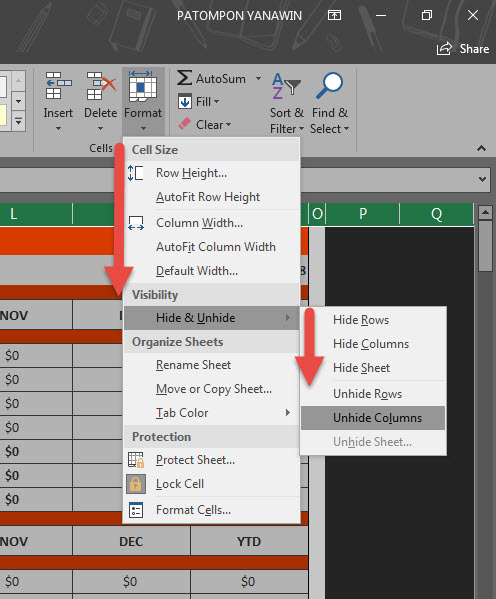This screenshot has height=599, width=496.
Task: Select Hide Columns in submenu
Action: click(373, 344)
